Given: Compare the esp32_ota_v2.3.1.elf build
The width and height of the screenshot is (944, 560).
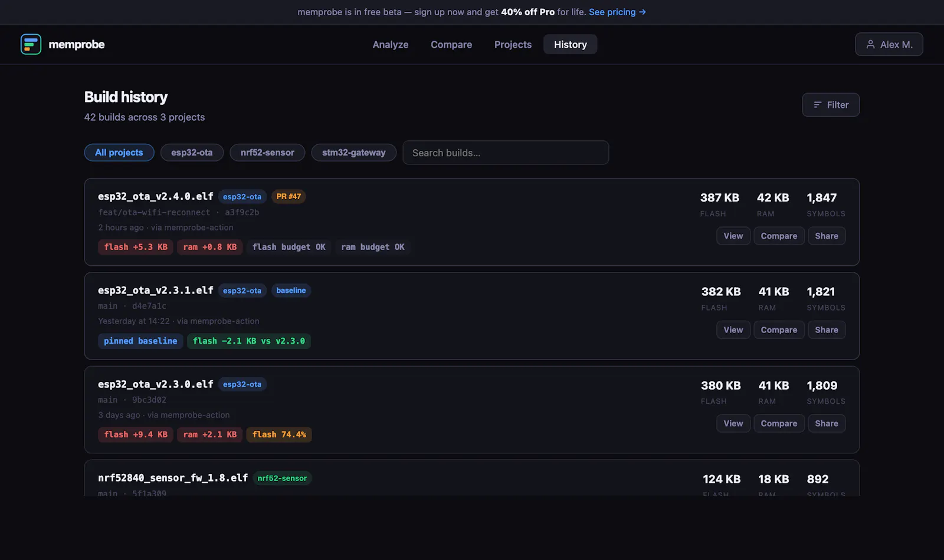Looking at the screenshot, I should (x=779, y=330).
